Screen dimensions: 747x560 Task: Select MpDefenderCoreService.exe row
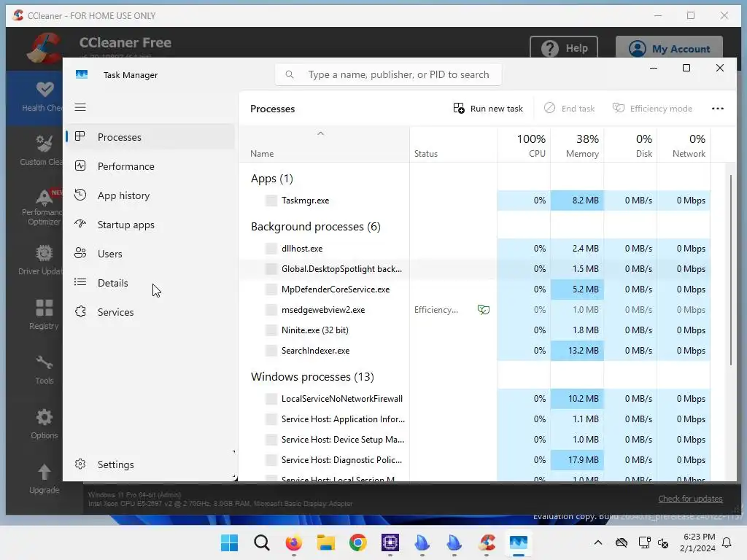(474, 289)
